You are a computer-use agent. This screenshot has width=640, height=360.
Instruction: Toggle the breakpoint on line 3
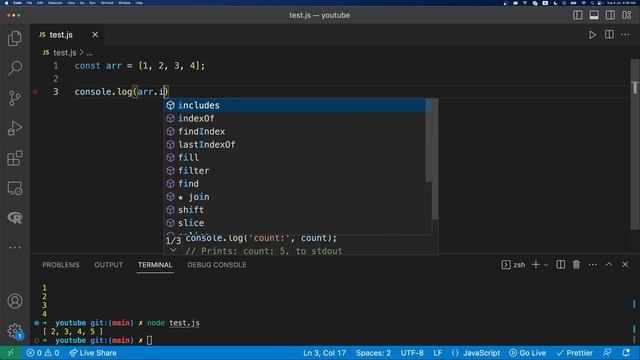pos(35,92)
